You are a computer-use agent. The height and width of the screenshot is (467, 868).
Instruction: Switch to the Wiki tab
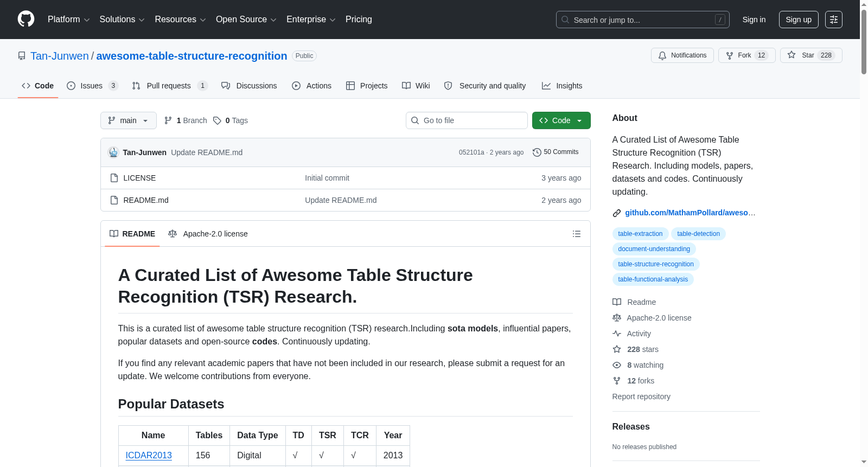coord(416,86)
